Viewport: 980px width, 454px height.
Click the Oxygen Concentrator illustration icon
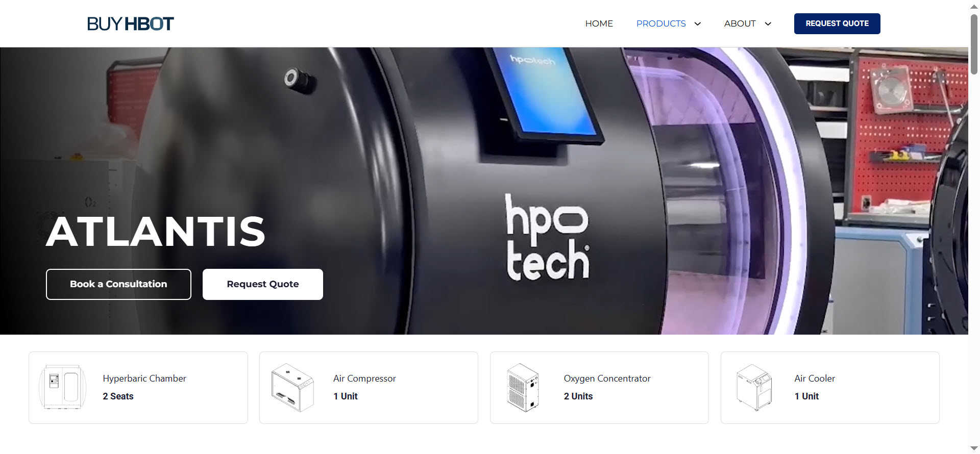pyautogui.click(x=523, y=387)
